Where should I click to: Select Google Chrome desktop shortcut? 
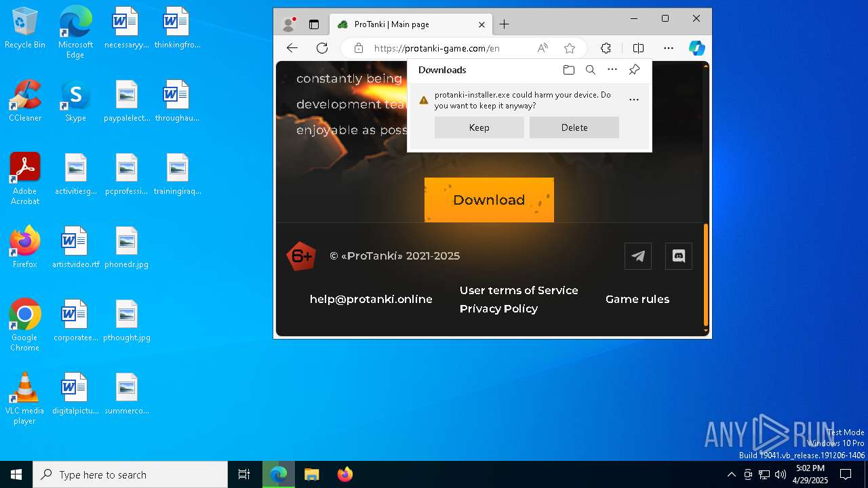click(25, 325)
